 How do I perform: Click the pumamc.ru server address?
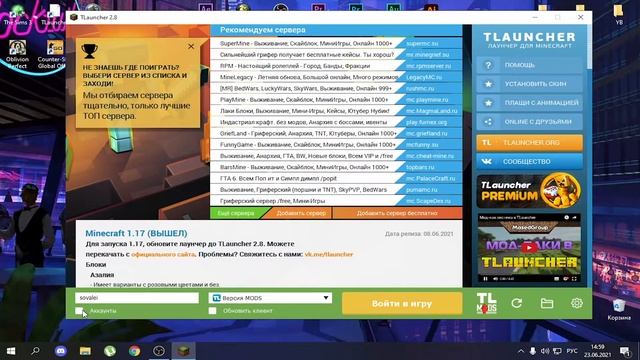click(422, 190)
